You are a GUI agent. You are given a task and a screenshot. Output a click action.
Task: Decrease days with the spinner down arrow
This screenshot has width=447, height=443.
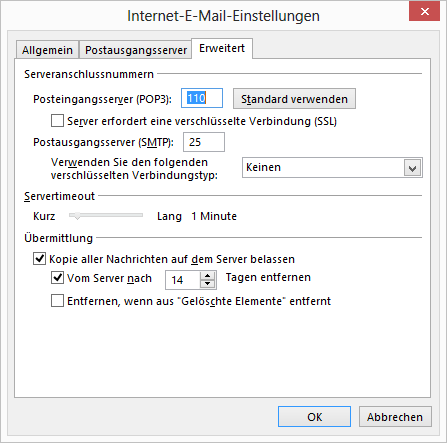pos(208,284)
